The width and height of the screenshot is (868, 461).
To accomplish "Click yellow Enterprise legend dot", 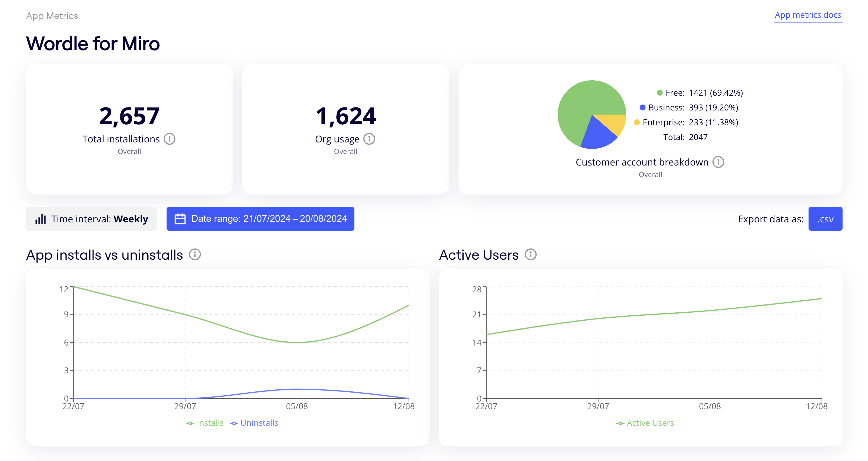I will 637,122.
